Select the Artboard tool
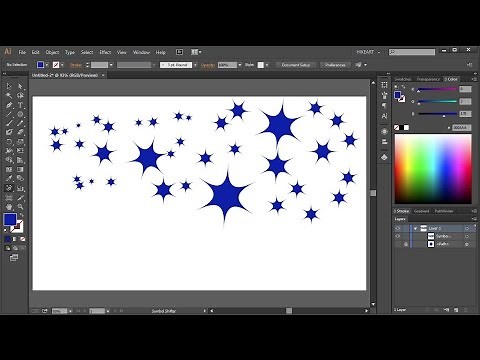The width and height of the screenshot is (480, 360). [9, 198]
